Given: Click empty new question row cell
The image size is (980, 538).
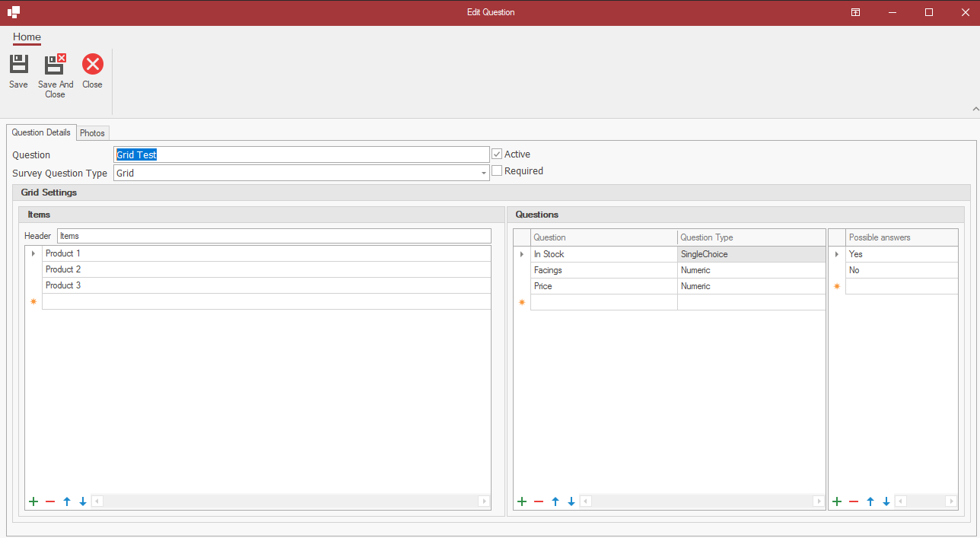Looking at the screenshot, I should [604, 302].
